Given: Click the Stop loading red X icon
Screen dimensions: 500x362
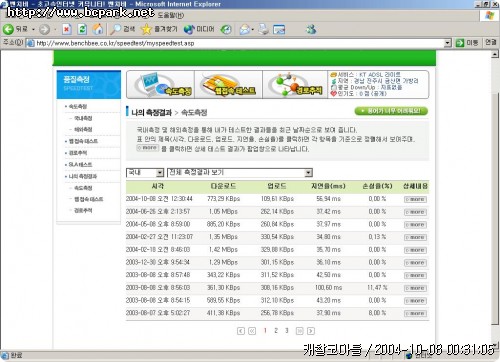Looking at the screenshot, I should point(67,29).
